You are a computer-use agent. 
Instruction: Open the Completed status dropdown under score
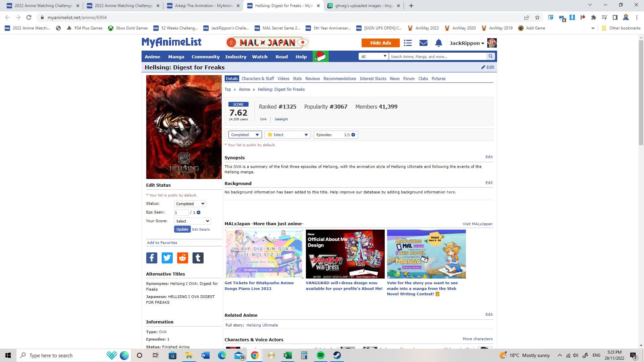(x=245, y=135)
